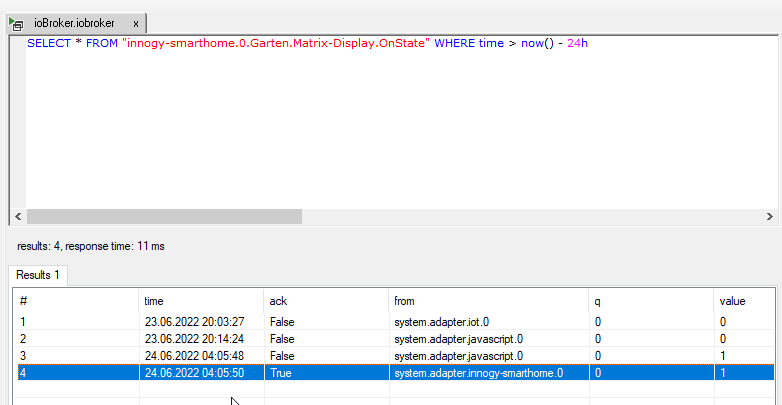Click the 'ack' column header
Viewport: 782px width, 405px height.
(326, 301)
